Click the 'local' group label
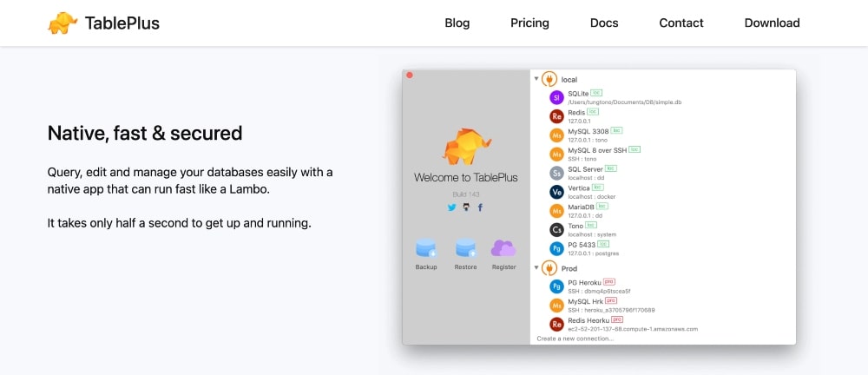 point(569,80)
